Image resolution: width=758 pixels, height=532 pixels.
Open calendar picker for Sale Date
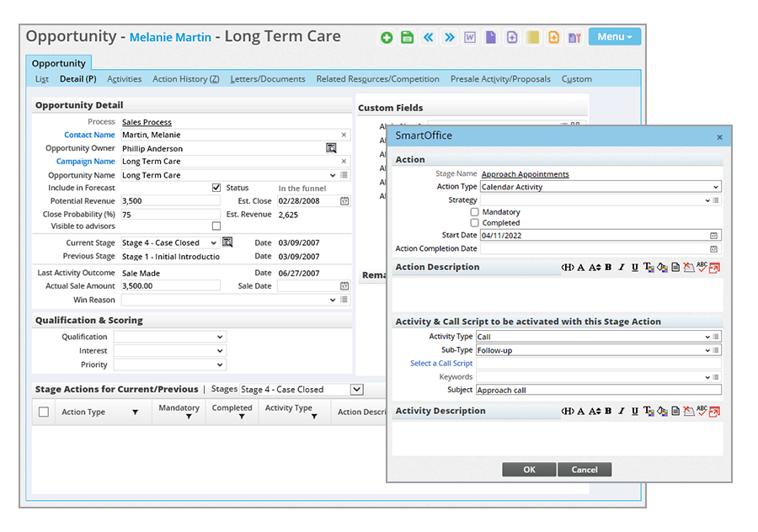tap(344, 286)
